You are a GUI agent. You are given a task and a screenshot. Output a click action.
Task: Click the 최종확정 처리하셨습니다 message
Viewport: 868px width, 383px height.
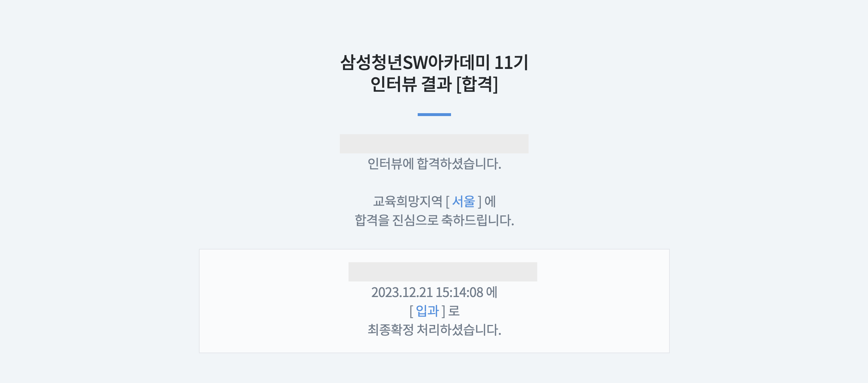point(434,330)
